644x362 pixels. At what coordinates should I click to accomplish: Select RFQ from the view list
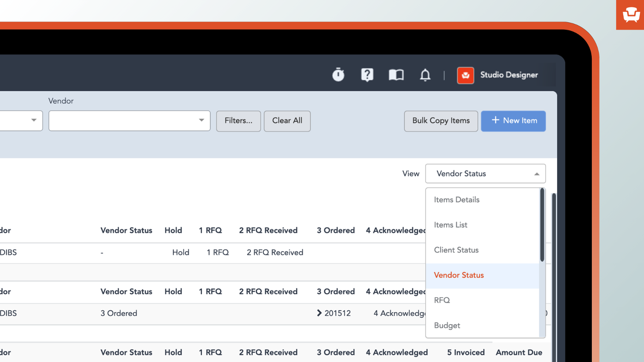(442, 300)
